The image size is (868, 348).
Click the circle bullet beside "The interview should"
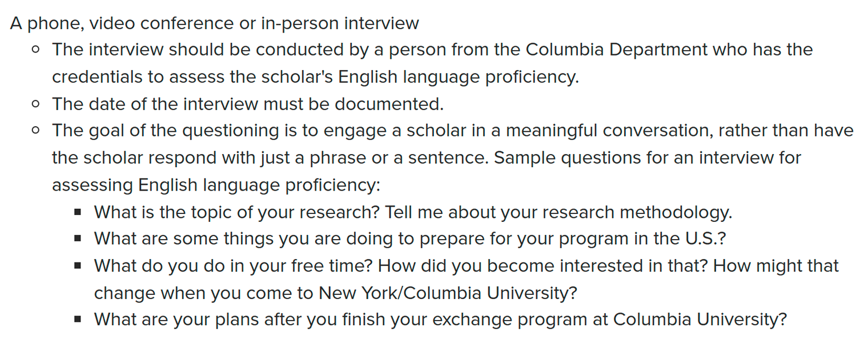pyautogui.click(x=36, y=50)
